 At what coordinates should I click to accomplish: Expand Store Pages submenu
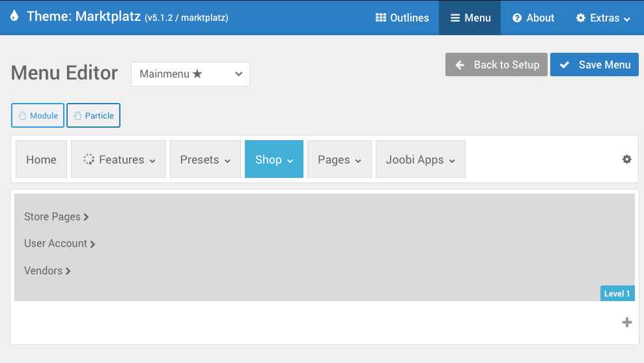56,216
